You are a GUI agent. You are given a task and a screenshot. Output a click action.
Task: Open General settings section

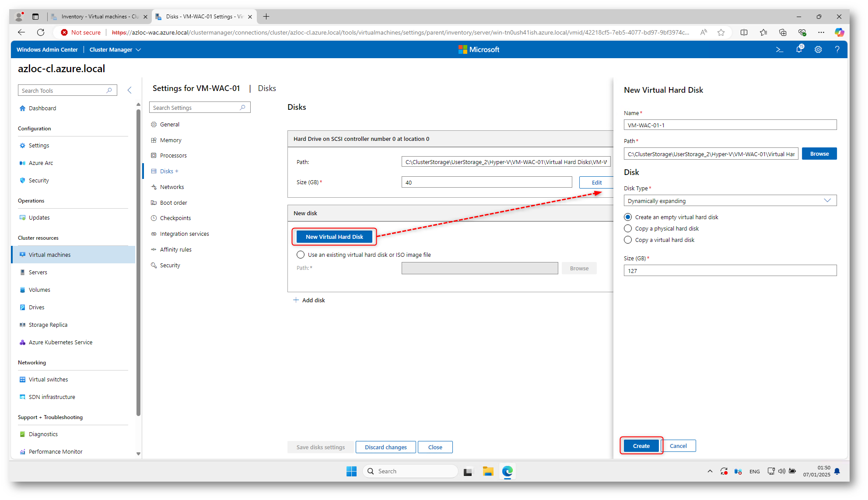169,124
